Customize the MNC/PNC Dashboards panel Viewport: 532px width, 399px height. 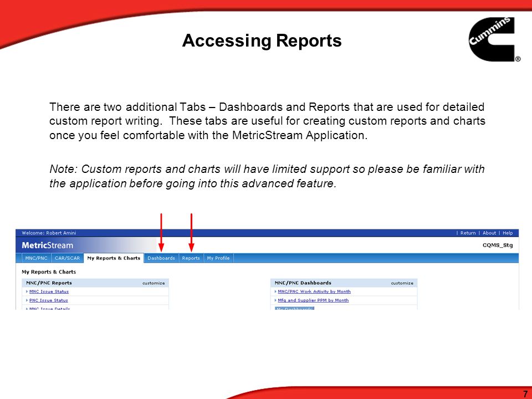(x=402, y=283)
